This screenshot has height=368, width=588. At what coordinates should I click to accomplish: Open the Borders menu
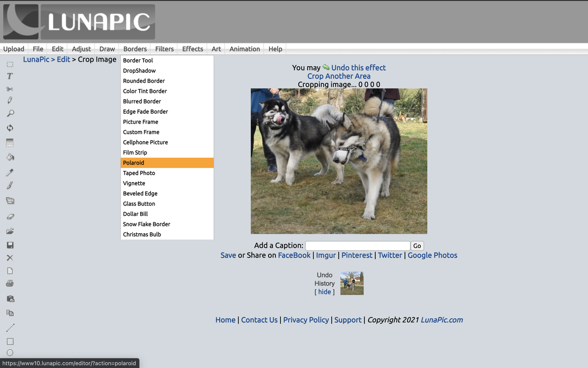tap(135, 49)
